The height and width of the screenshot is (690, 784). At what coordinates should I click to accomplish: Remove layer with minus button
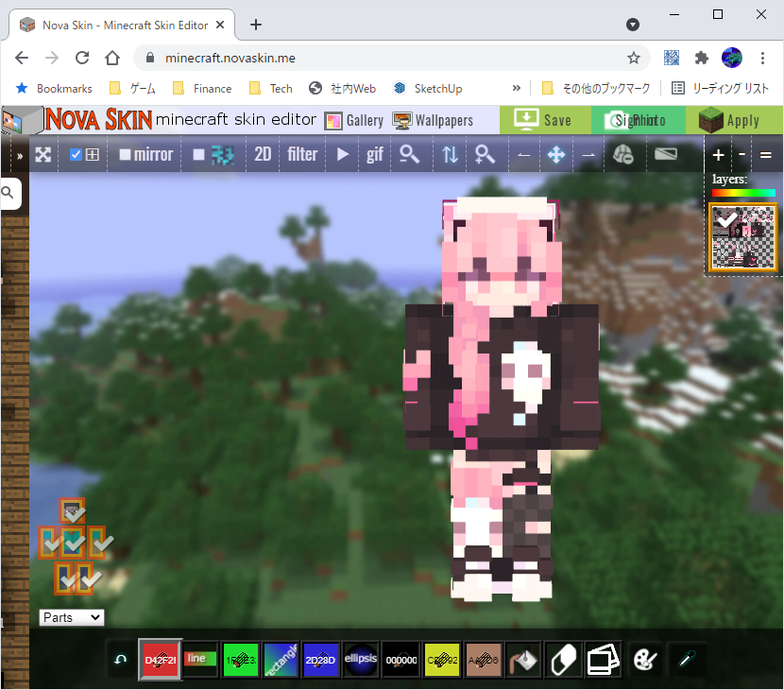[742, 155]
